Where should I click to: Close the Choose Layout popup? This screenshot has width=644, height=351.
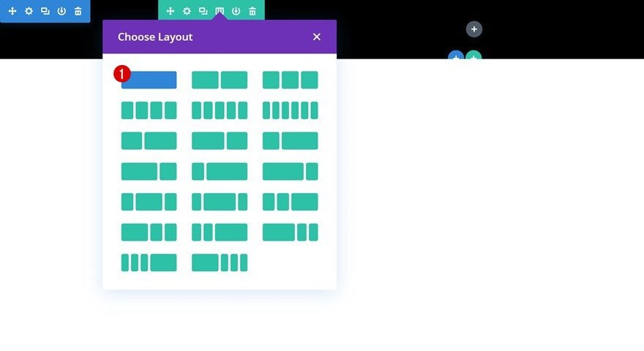pyautogui.click(x=316, y=37)
